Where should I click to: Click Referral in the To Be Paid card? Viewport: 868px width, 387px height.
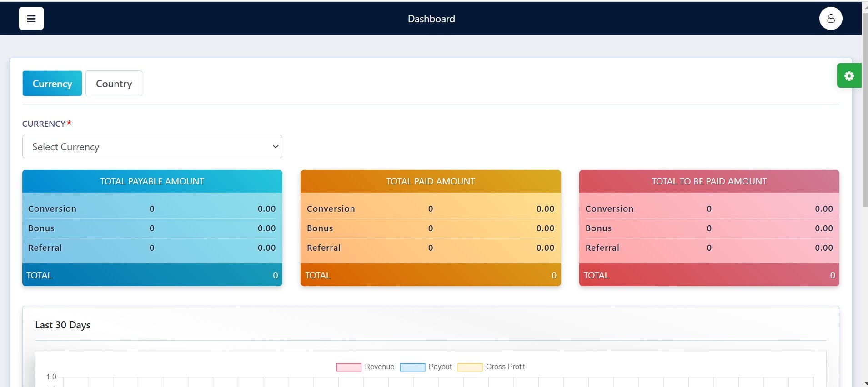pyautogui.click(x=602, y=248)
